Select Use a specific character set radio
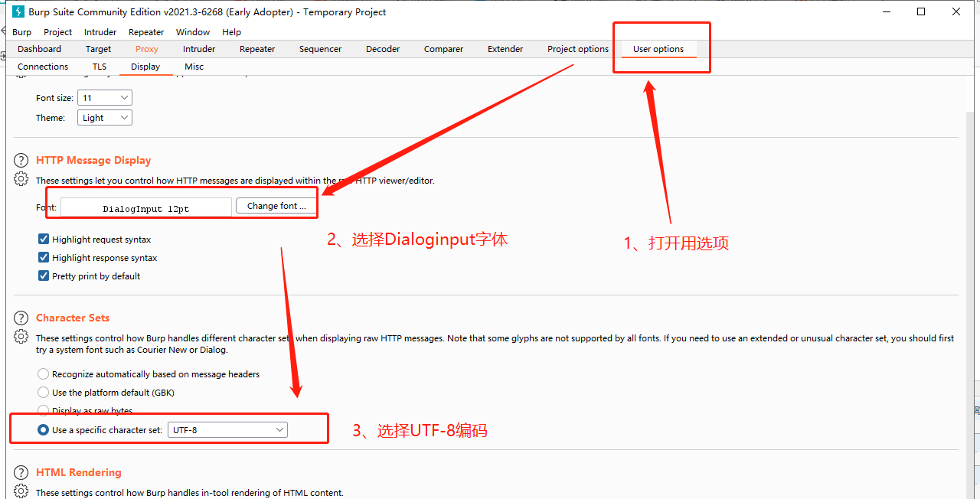This screenshot has height=499, width=980. (x=44, y=430)
